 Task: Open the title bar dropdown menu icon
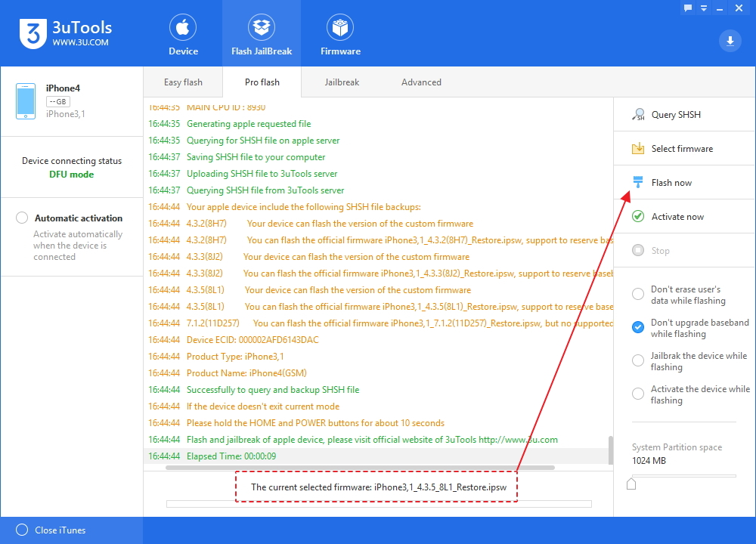tap(704, 8)
